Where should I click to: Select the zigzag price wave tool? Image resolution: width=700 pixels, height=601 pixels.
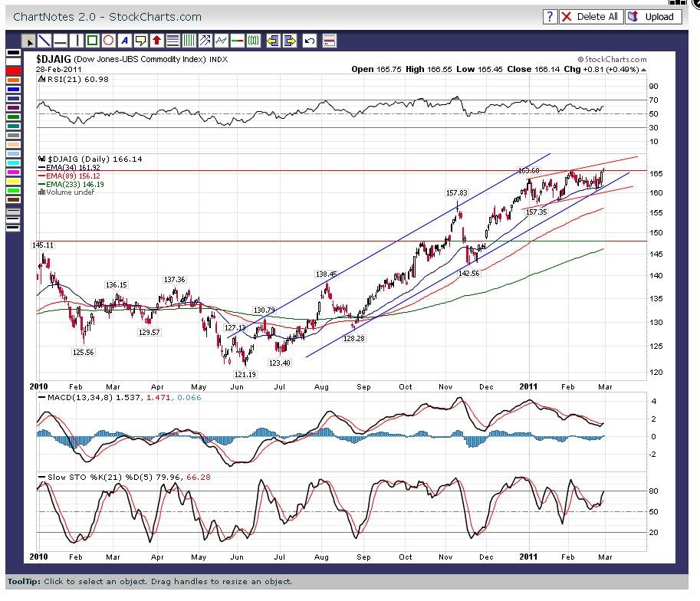coord(221,41)
